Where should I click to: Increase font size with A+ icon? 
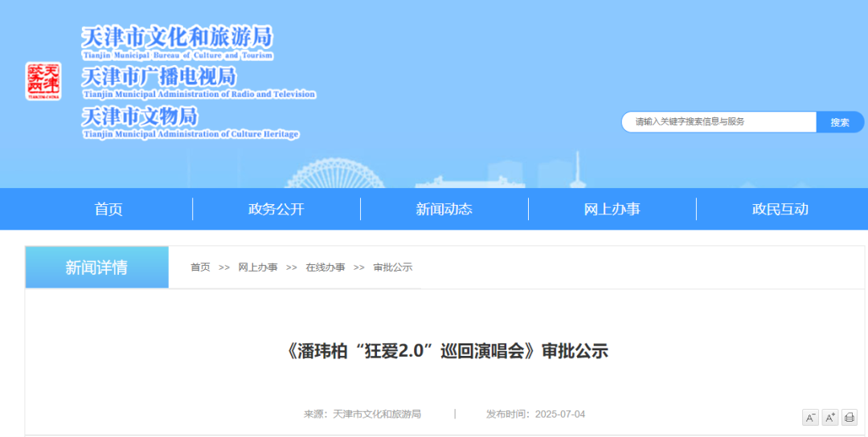point(829,417)
